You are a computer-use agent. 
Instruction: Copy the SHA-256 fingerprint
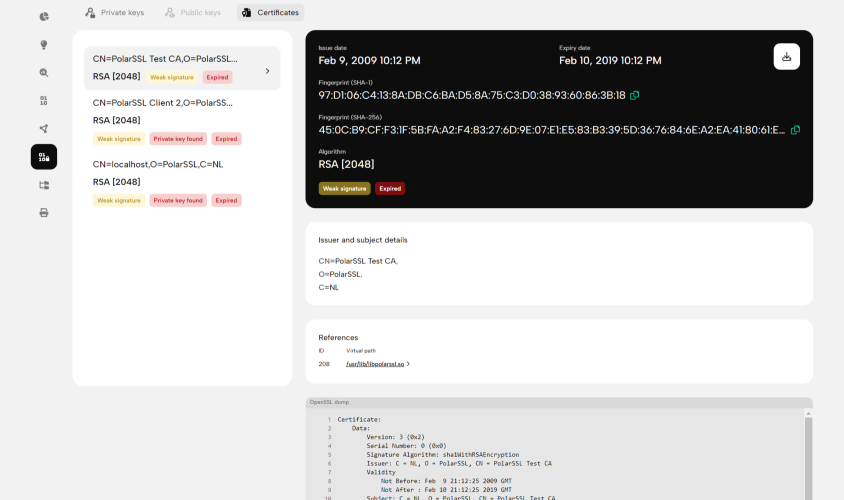pyautogui.click(x=795, y=130)
